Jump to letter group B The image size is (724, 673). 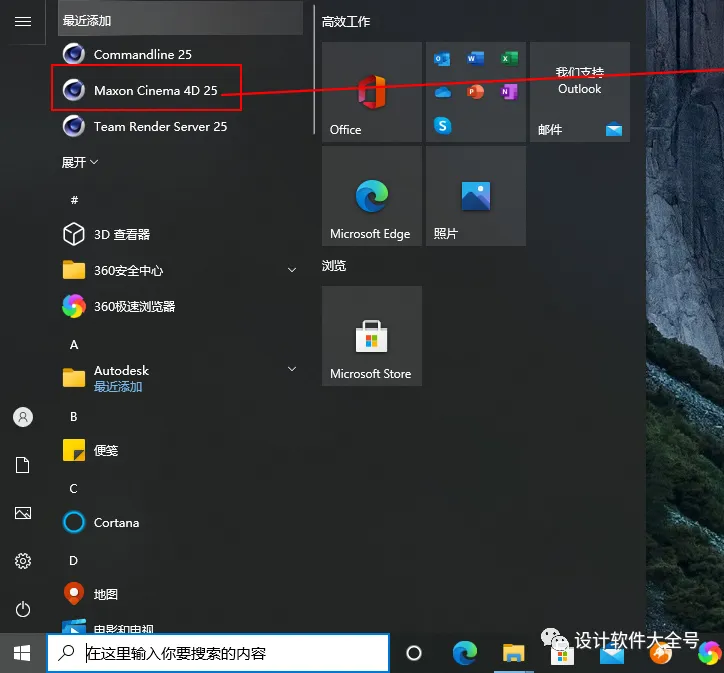click(x=74, y=417)
